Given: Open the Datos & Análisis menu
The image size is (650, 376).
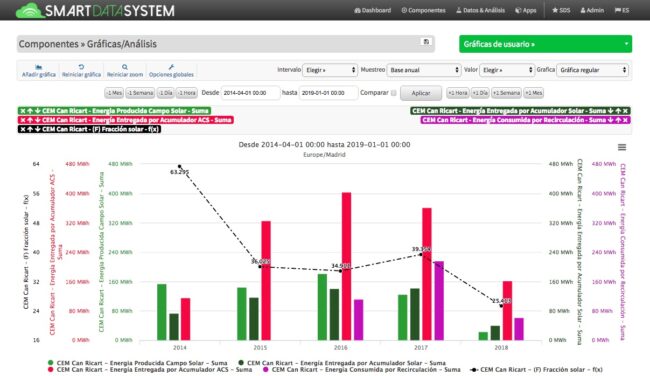Looking at the screenshot, I should 480,10.
